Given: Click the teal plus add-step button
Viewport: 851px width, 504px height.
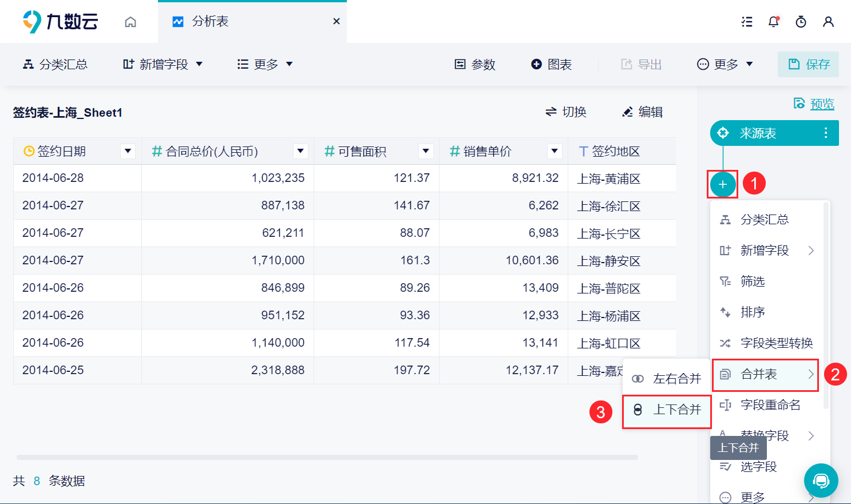Looking at the screenshot, I should click(x=723, y=184).
